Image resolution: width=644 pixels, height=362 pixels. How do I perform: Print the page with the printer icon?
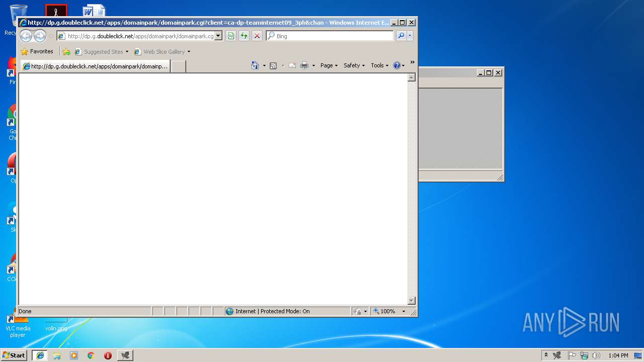[x=304, y=65]
